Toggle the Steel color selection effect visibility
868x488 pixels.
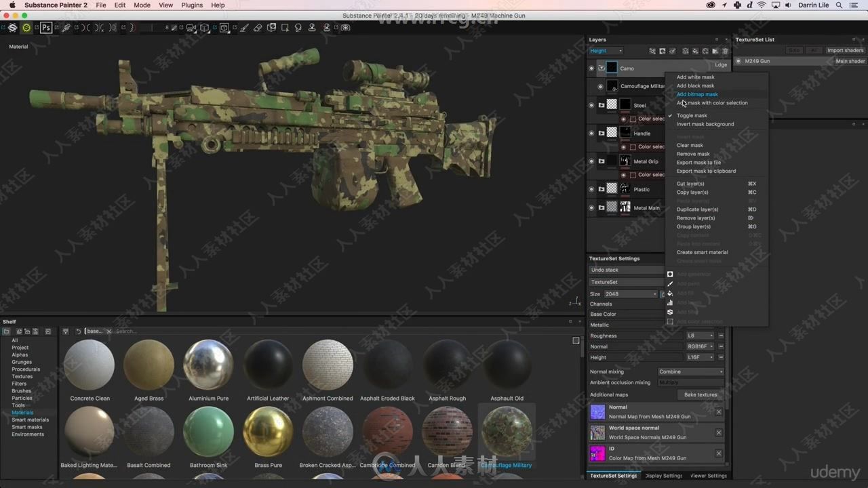point(624,119)
